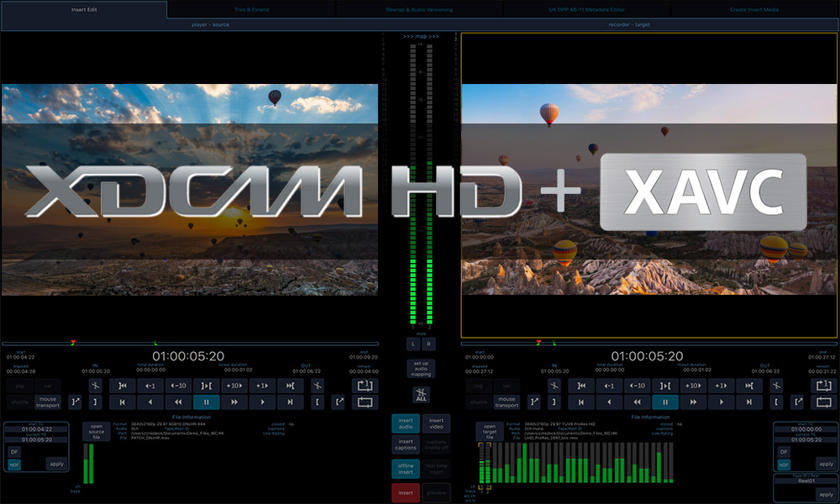Play the source player forward
The width and height of the screenshot is (840, 504).
(262, 402)
